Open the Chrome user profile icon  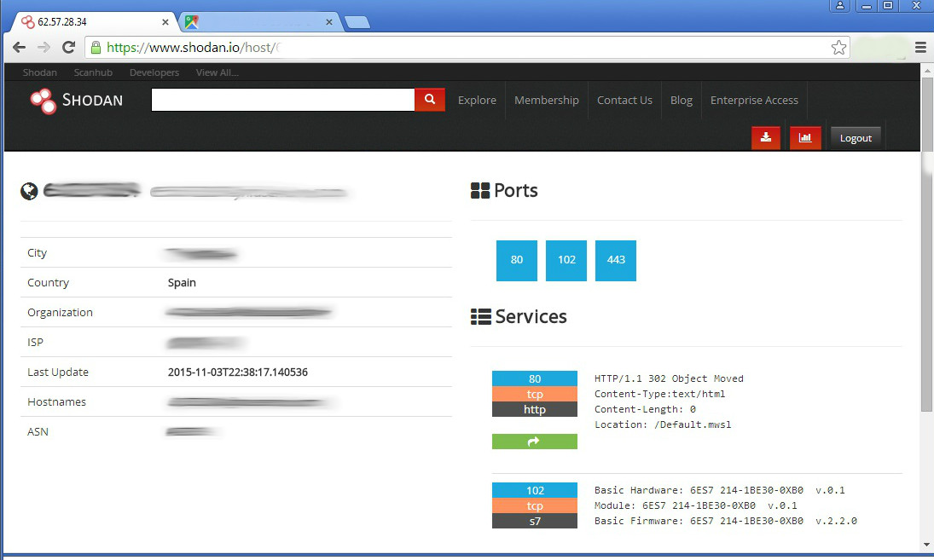(840, 5)
